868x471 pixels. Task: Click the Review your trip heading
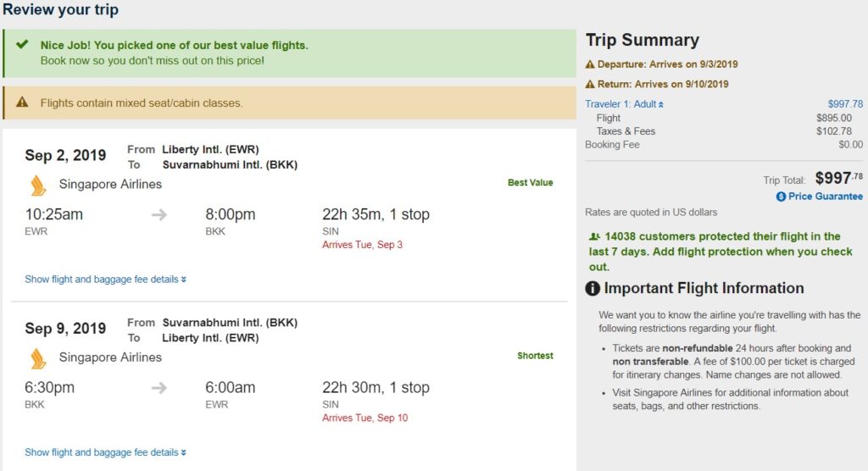click(x=59, y=10)
